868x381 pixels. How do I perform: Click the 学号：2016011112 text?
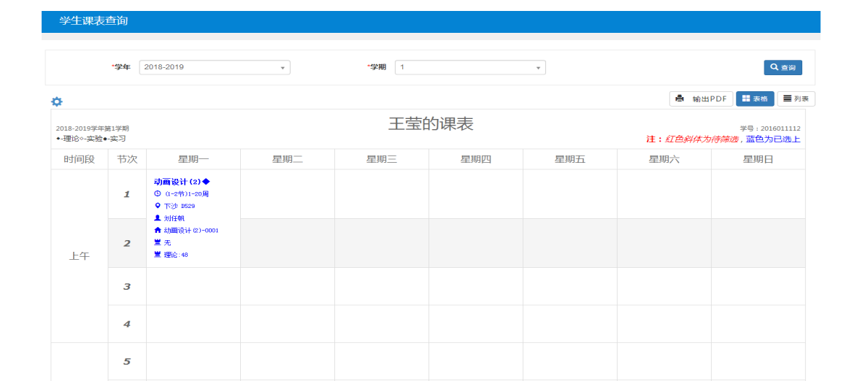[x=770, y=128]
